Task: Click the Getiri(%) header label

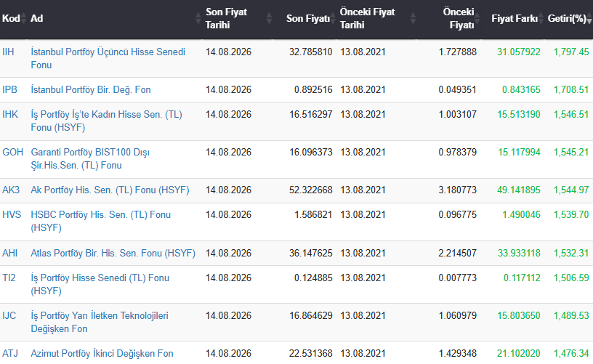Action: tap(567, 18)
